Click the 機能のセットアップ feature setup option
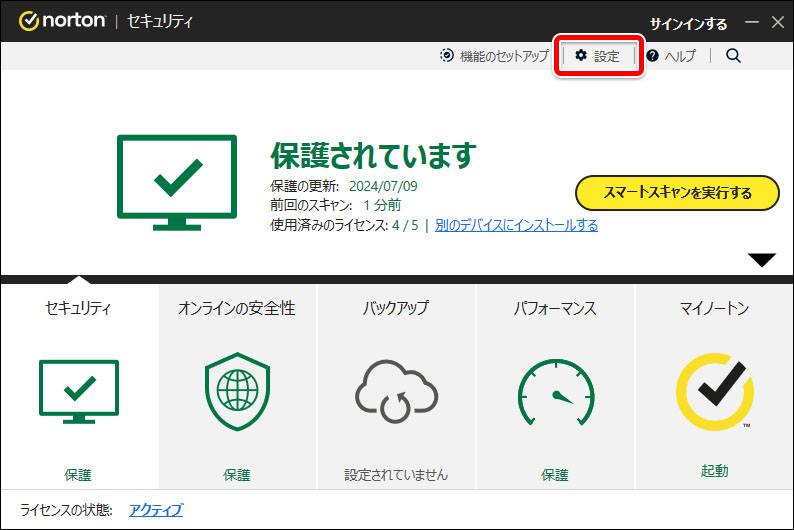 (x=494, y=56)
